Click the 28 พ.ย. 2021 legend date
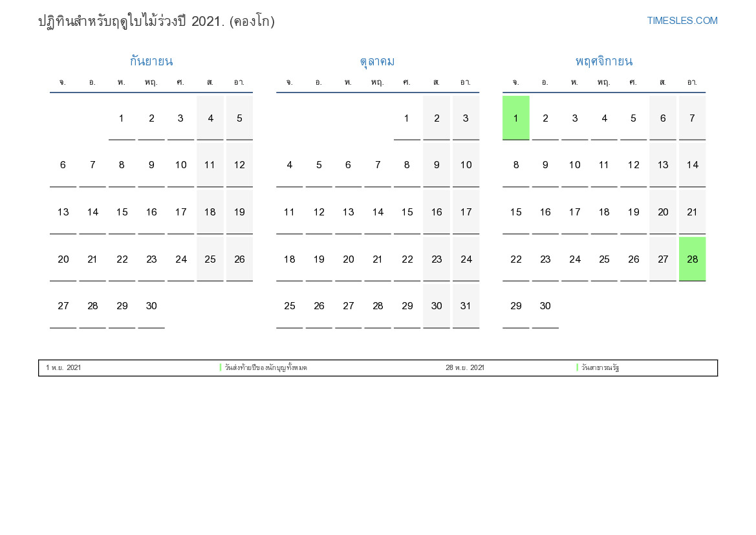The width and height of the screenshot is (756, 535). 464,368
